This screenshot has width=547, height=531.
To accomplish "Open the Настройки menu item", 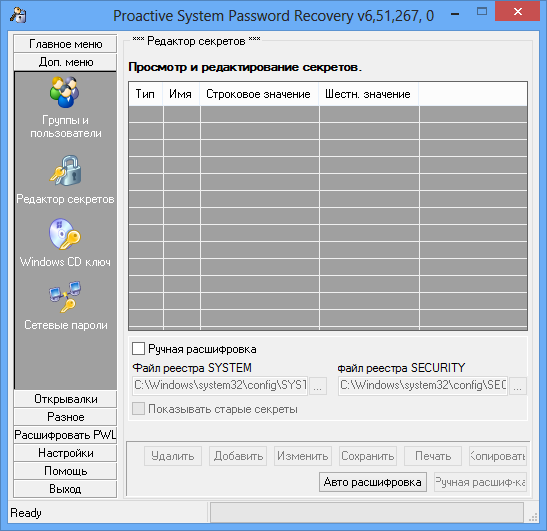I will pyautogui.click(x=65, y=453).
